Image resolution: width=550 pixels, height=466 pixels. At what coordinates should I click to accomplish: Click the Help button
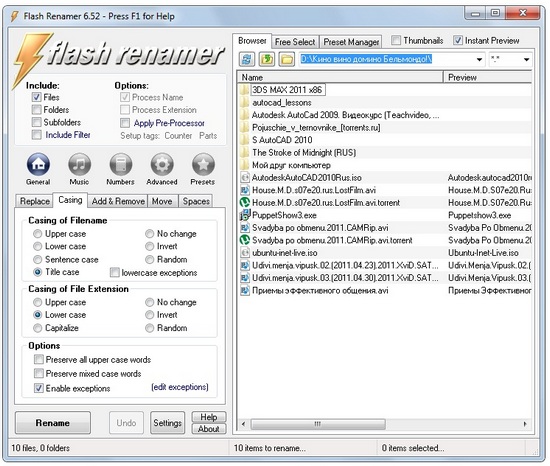[x=209, y=417]
